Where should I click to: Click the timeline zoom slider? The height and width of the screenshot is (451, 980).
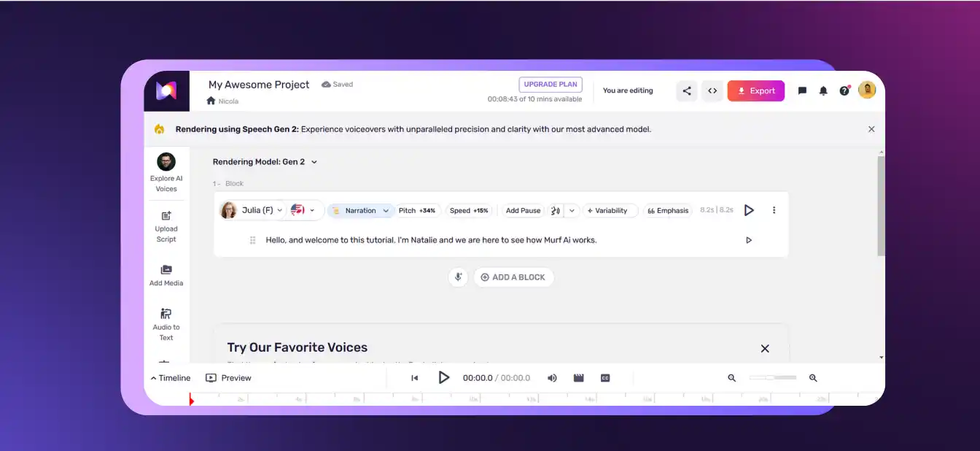click(x=773, y=377)
